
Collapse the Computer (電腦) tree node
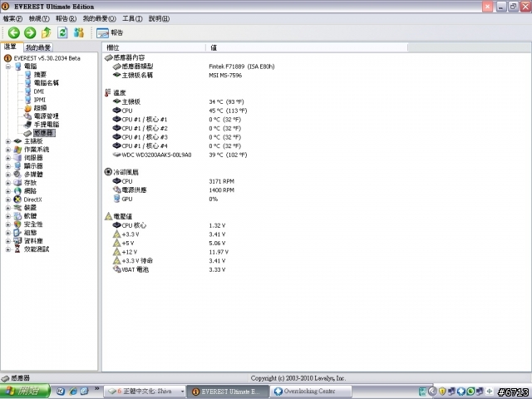click(x=8, y=66)
